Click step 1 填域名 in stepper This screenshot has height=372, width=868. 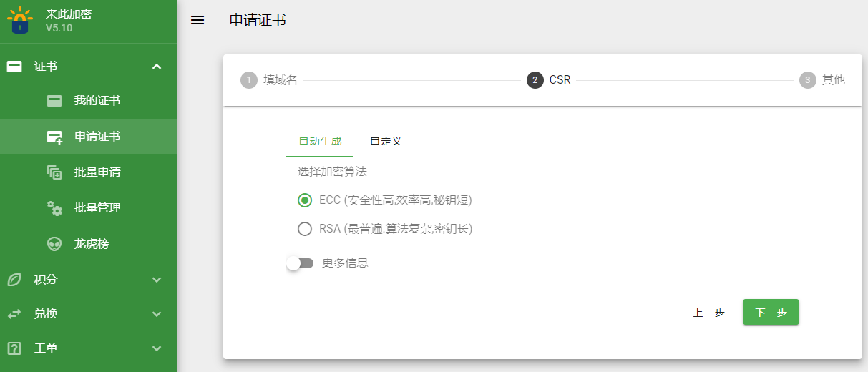(x=270, y=80)
